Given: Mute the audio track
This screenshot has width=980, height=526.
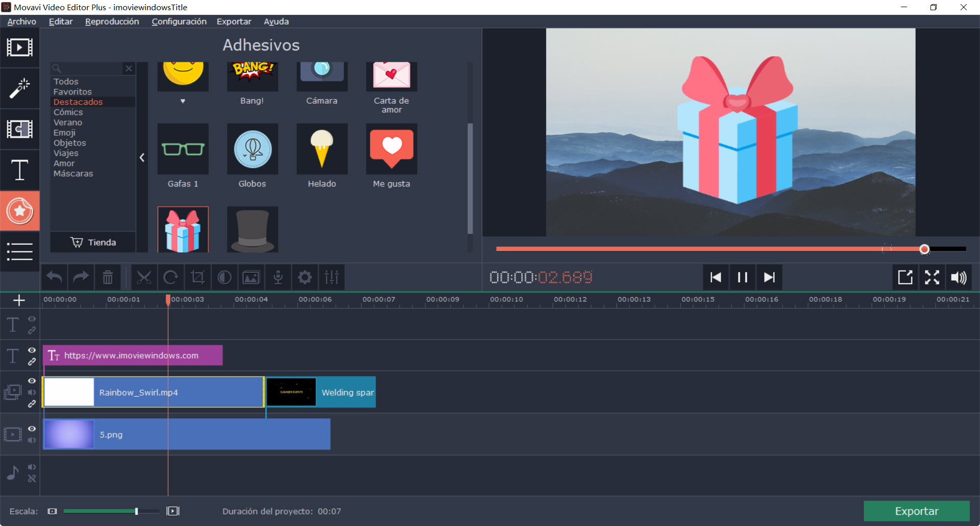Looking at the screenshot, I should tap(32, 467).
